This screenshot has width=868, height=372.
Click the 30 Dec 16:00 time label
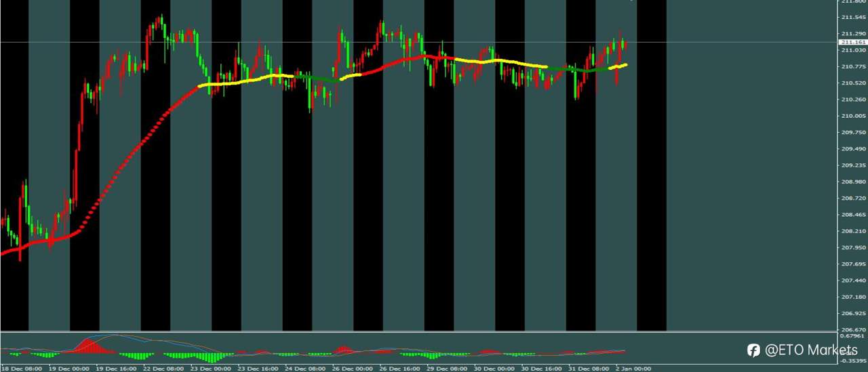(x=542, y=369)
